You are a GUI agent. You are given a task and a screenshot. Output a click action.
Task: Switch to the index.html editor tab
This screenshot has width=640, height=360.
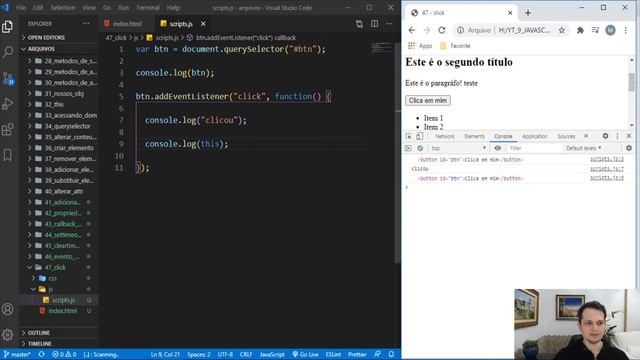[127, 24]
